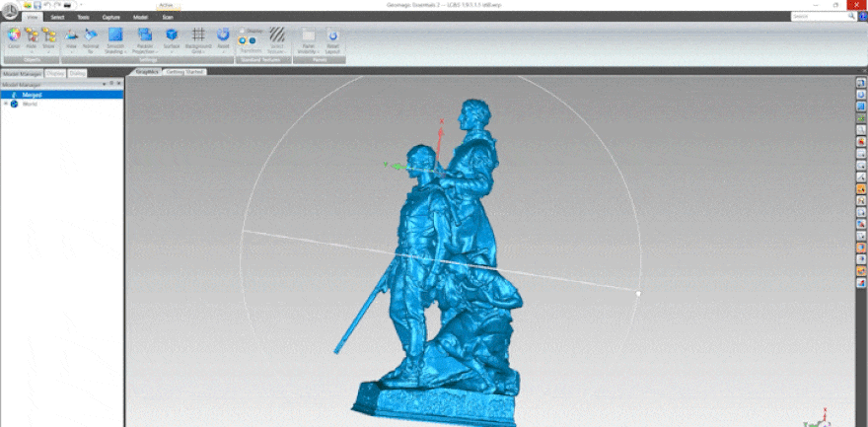Click the Redo arrow in quick access toolbar

(x=57, y=5)
